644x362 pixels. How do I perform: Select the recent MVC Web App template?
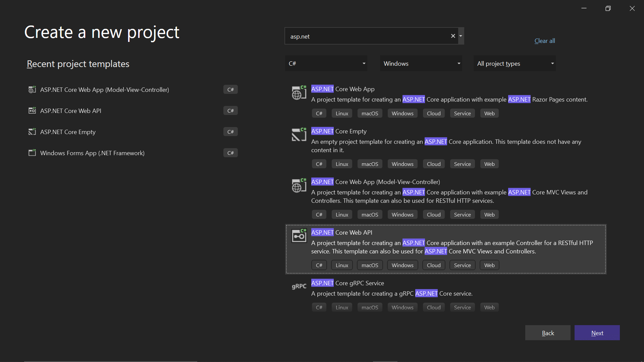[105, 89]
